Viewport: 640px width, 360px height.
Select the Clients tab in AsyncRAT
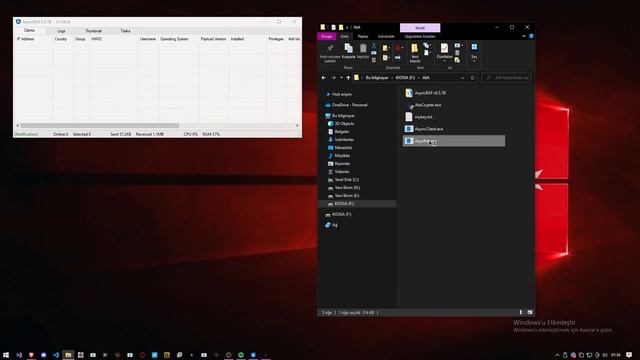[29, 30]
